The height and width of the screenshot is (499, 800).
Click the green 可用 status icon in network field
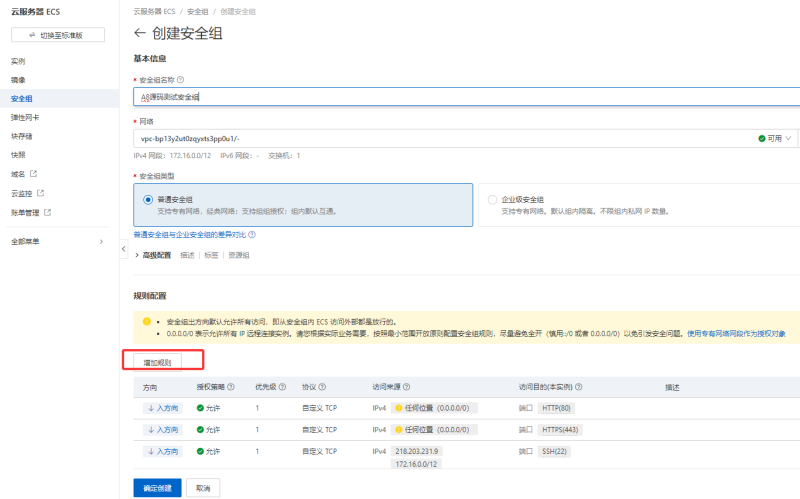click(762, 138)
